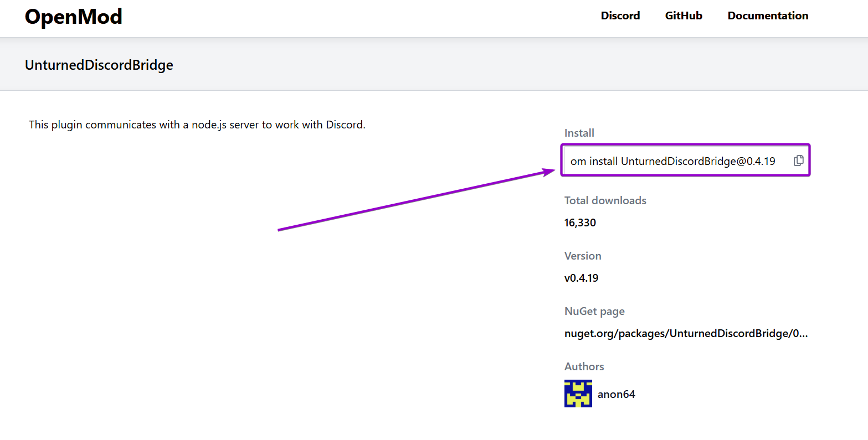Open the nuget.org package page link

[x=686, y=333]
